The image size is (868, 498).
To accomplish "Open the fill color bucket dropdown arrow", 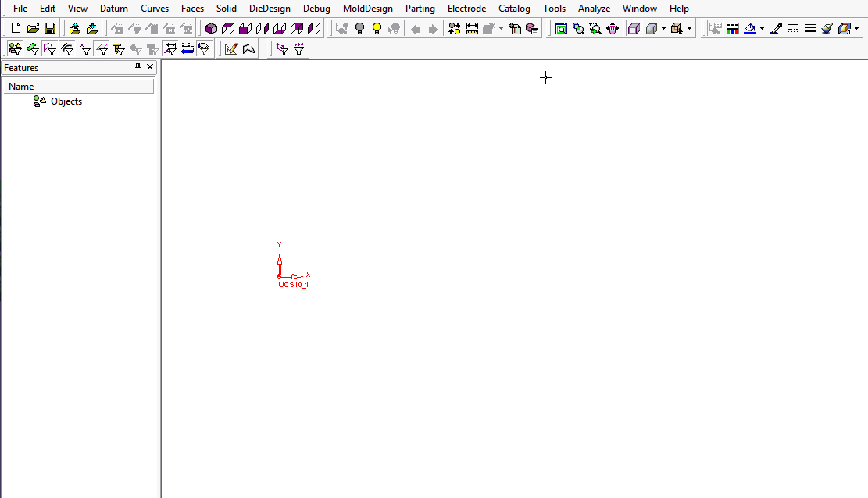I will [x=762, y=29].
